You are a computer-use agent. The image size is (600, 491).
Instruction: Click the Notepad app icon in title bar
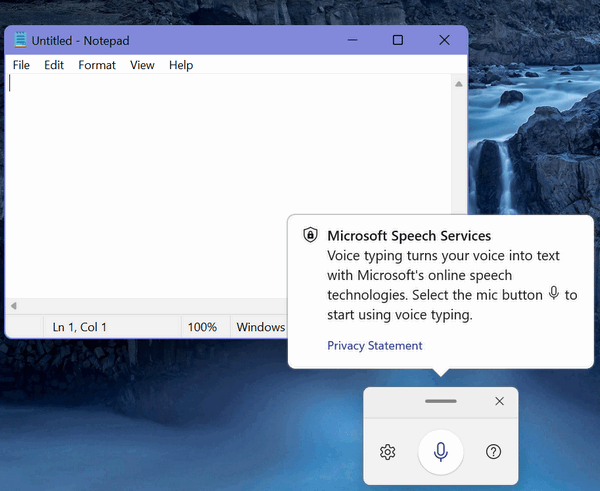point(20,40)
